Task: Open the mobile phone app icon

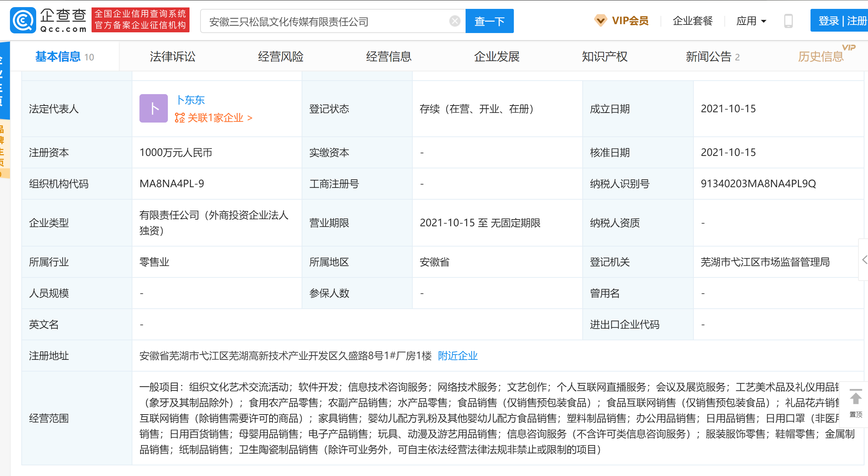Action: [x=788, y=21]
